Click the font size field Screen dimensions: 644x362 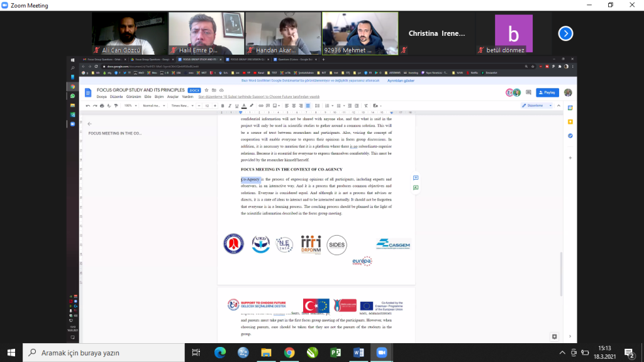pos(207,106)
